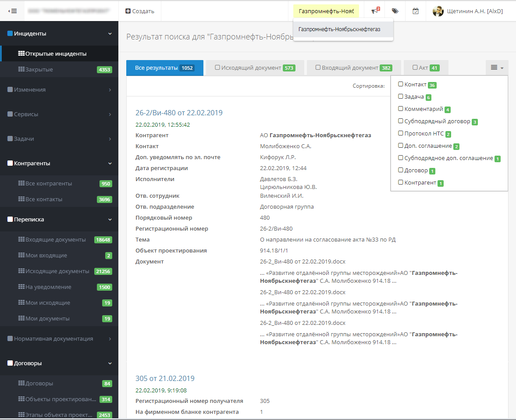Screen dimensions: 516x420
Task: Click the grid icon beside Закрытые
Action: coord(21,69)
